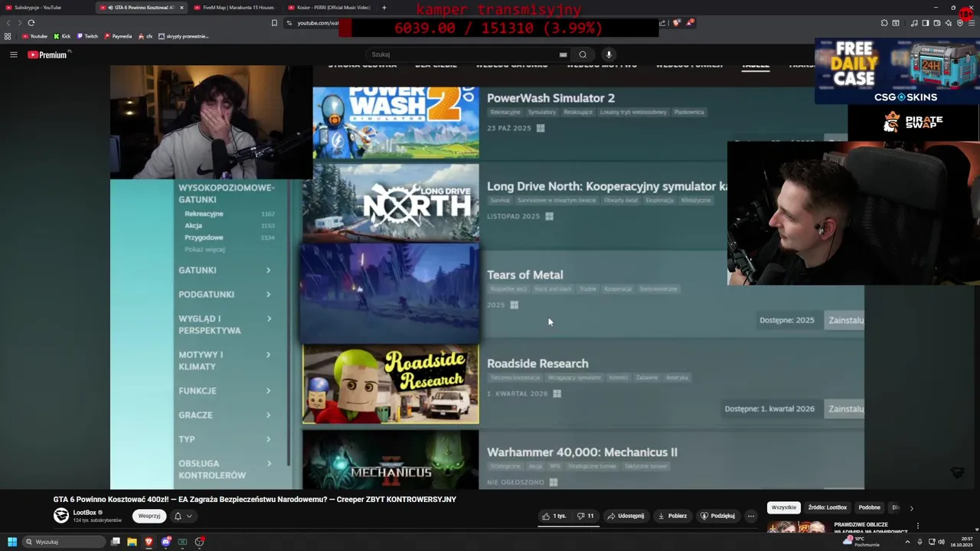Image resolution: width=980 pixels, height=551 pixels.
Task: Reload the current browser page
Action: tap(31, 23)
